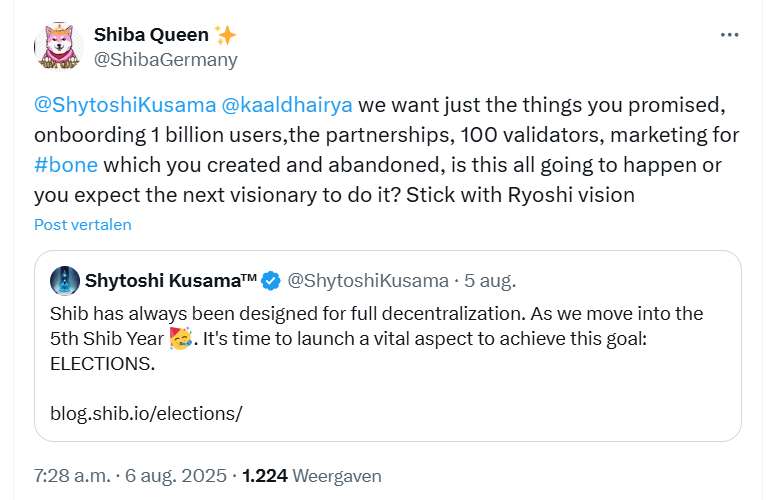Click the blue verified badge icon

(x=270, y=280)
